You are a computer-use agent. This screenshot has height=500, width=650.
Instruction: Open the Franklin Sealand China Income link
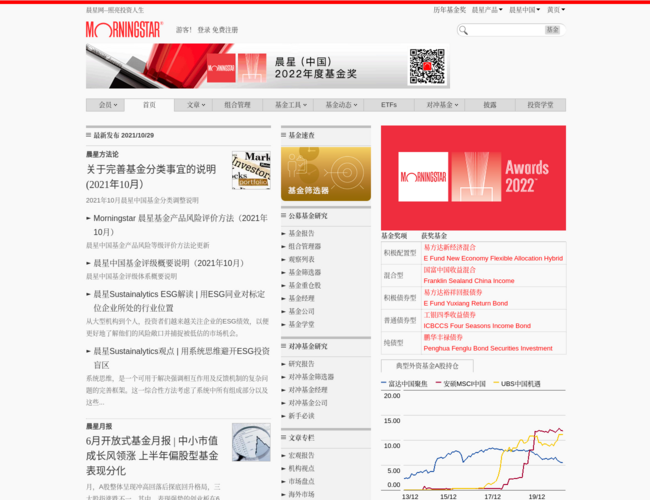468,281
